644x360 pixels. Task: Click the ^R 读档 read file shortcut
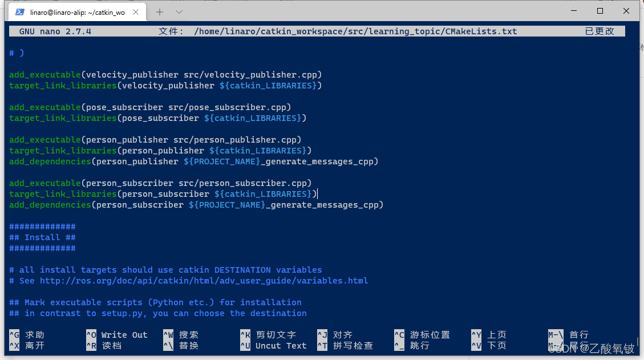point(104,346)
